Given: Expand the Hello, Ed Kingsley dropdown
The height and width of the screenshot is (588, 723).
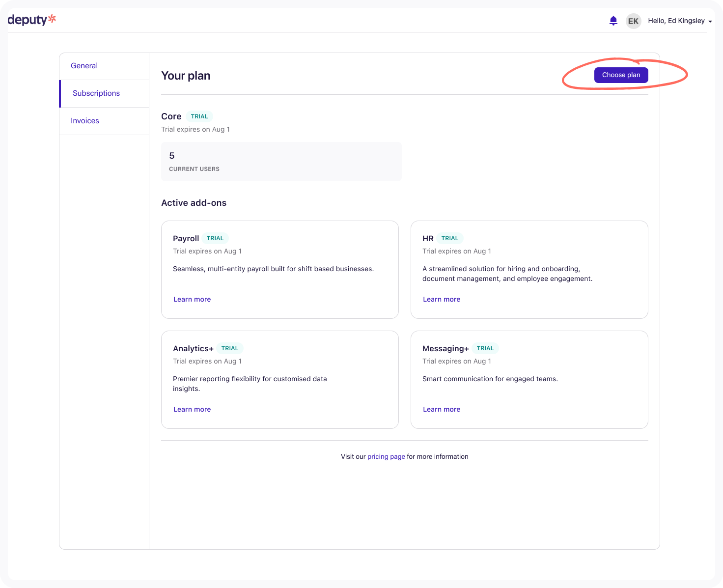Looking at the screenshot, I should (680, 21).
